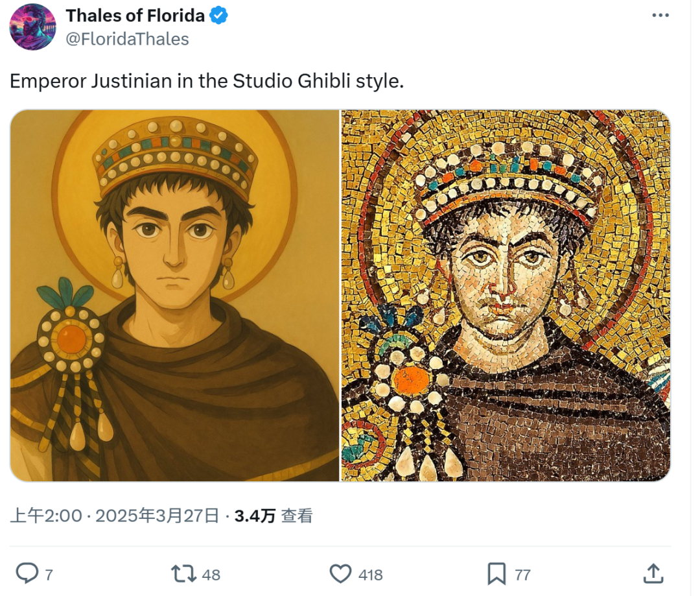Toggle the like heart icon
Image resolution: width=700 pixels, height=596 pixels.
tap(340, 573)
